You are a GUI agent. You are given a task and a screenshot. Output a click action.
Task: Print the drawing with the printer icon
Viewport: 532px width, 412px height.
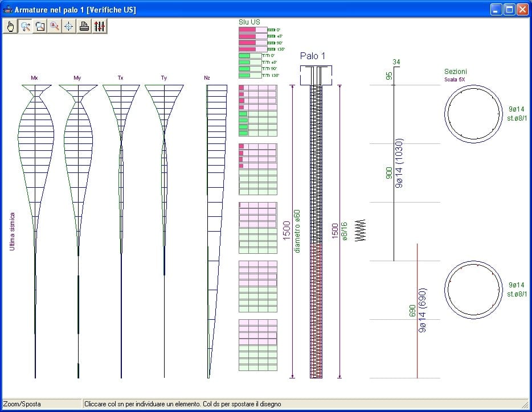point(84,26)
